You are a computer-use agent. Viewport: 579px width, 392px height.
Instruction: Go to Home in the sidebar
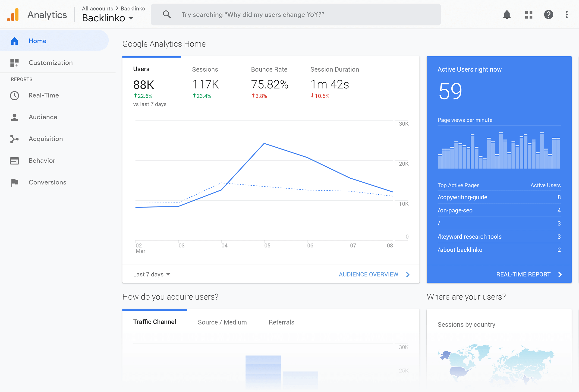[54, 41]
